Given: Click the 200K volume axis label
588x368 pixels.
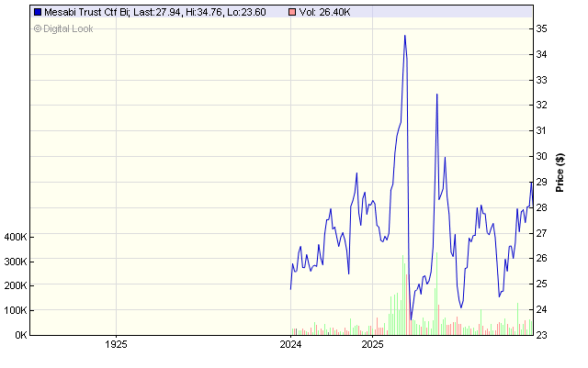Looking at the screenshot, I should (x=16, y=286).
